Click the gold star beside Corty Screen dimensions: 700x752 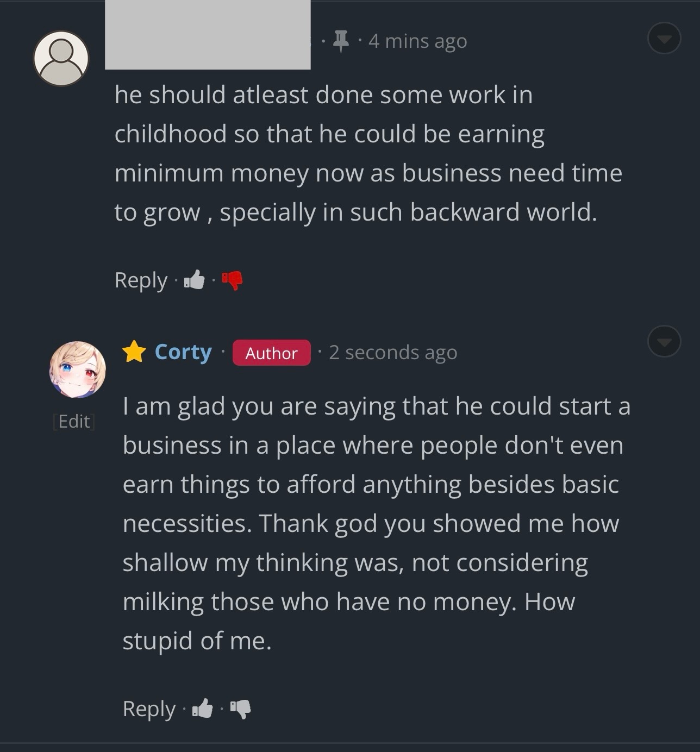(134, 352)
